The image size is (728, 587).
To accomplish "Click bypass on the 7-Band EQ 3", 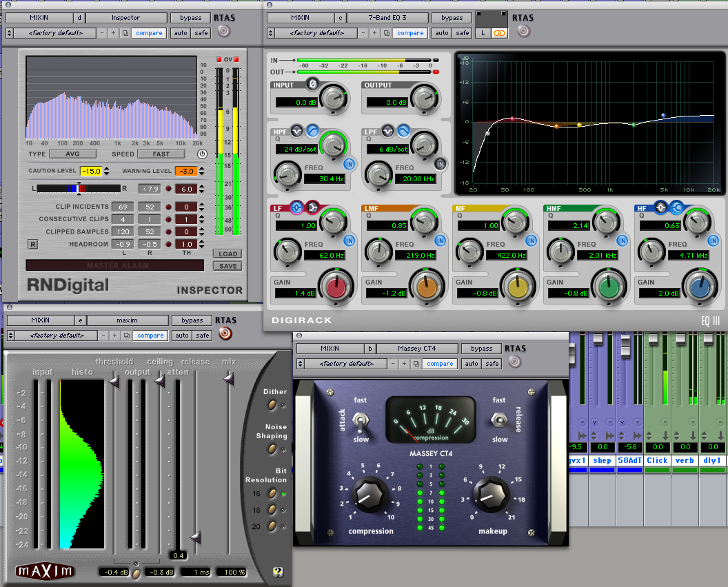I will (452, 18).
